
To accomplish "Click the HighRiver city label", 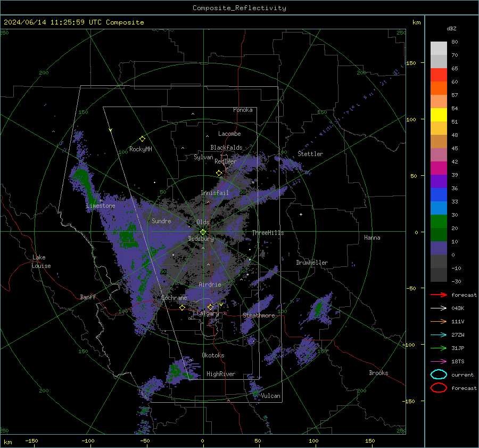I will coord(221,374).
